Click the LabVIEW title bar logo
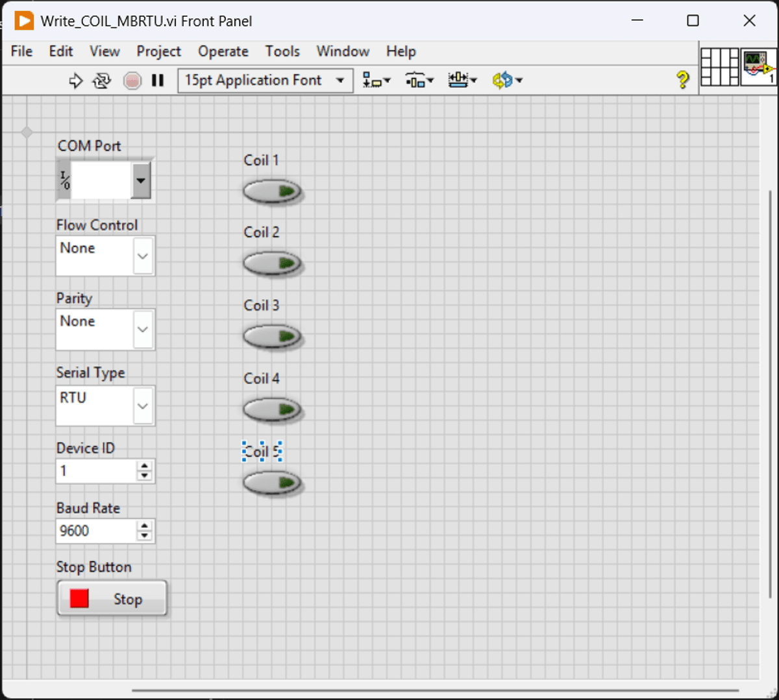Viewport: 779px width, 700px height. (24, 21)
